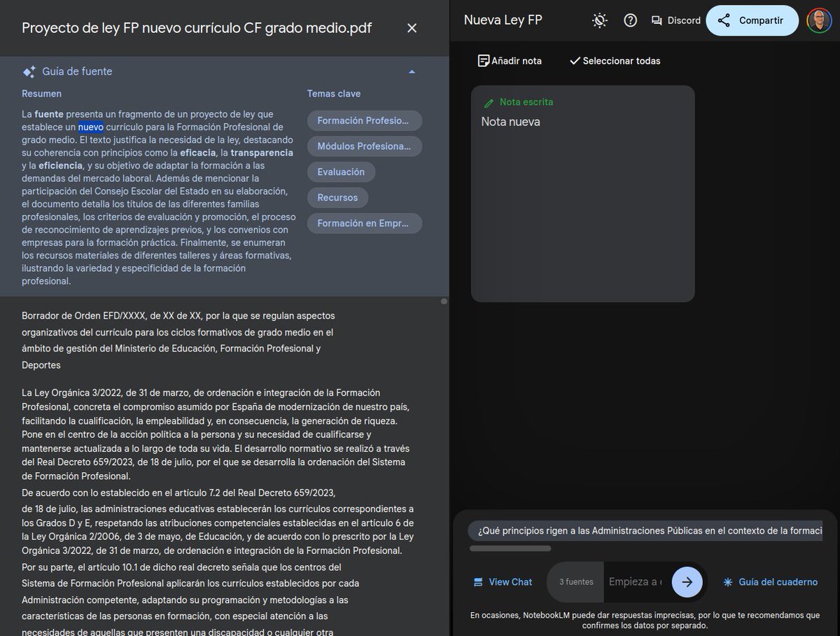Click the Guía del cuaderno asterisk icon
Viewport: 840px width, 636px height.
728,582
